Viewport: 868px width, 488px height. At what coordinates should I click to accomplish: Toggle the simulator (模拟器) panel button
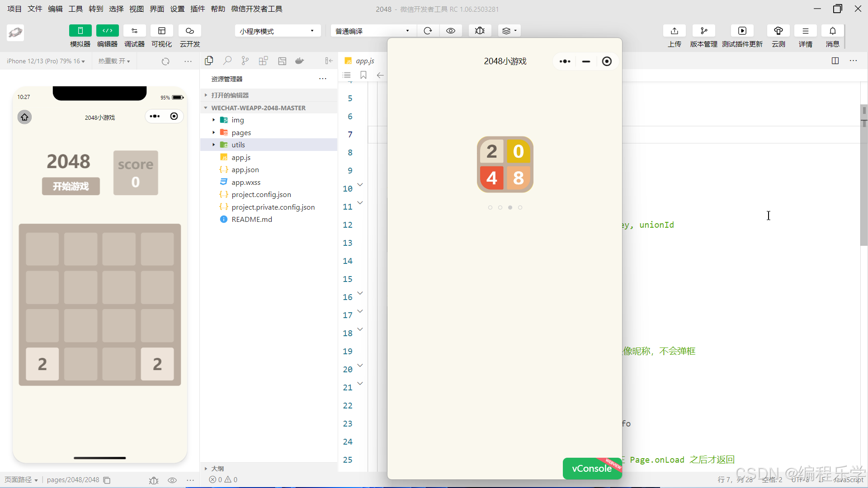click(80, 31)
